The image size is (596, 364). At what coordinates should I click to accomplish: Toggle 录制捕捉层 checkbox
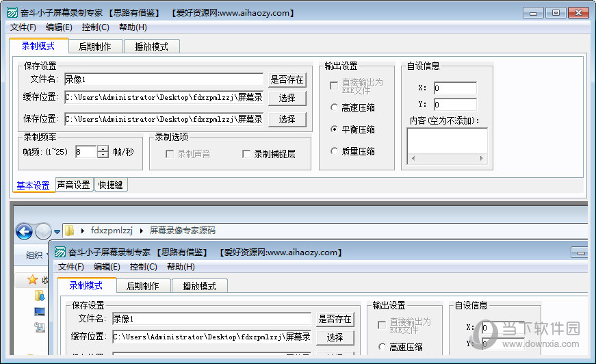click(246, 154)
